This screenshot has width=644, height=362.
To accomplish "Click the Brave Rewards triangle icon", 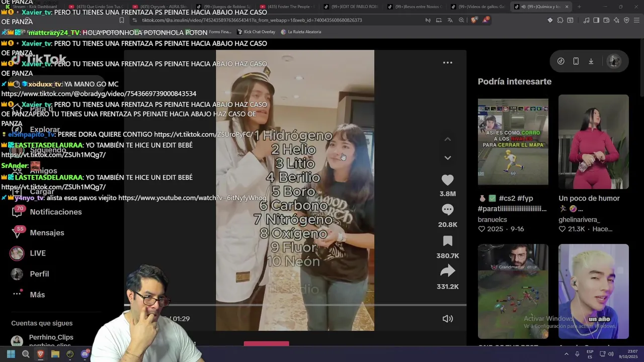I will (486, 20).
